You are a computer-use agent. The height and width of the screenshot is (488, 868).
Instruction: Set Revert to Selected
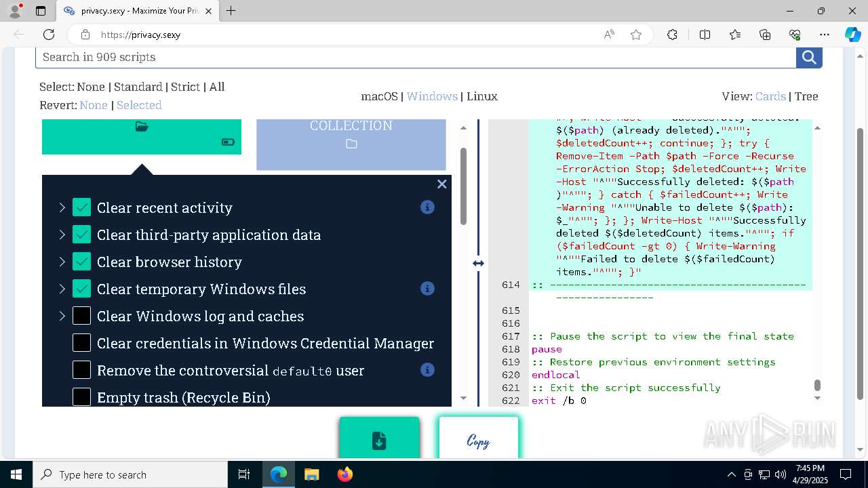click(139, 105)
